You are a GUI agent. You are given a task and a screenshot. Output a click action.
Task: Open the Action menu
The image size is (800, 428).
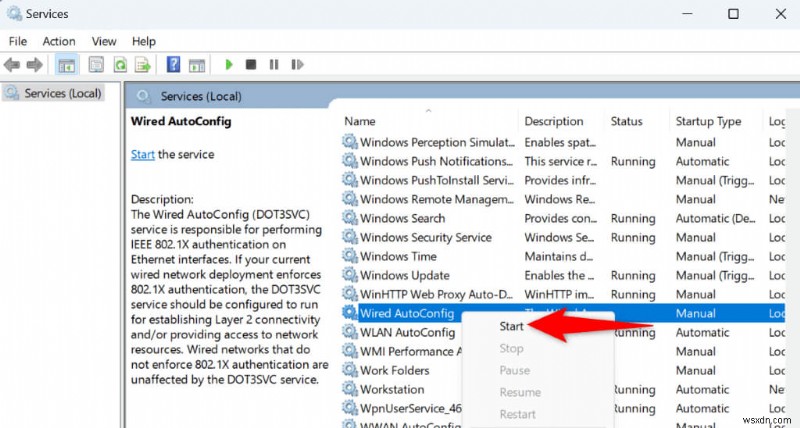pyautogui.click(x=59, y=41)
